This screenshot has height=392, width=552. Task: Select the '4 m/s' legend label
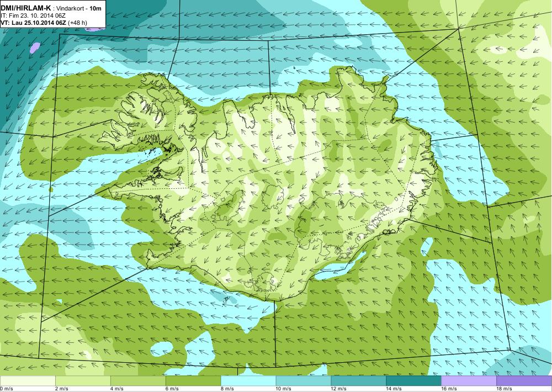pos(117,389)
